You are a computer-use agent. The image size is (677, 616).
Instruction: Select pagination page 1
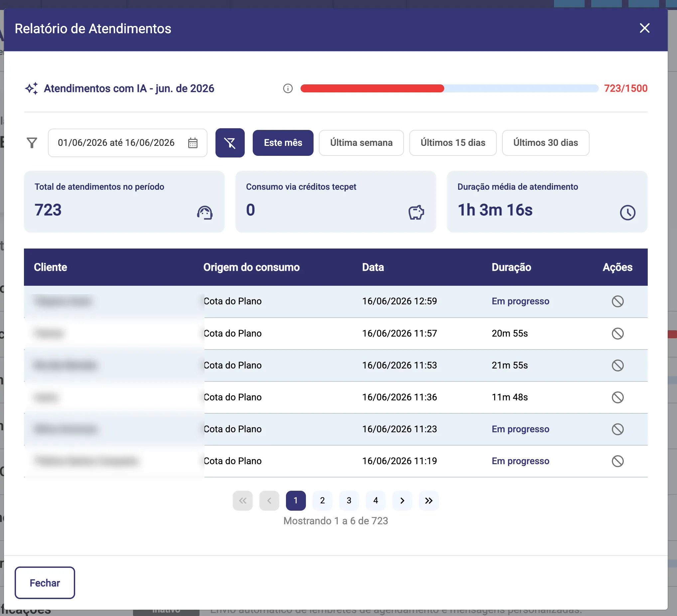coord(296,501)
